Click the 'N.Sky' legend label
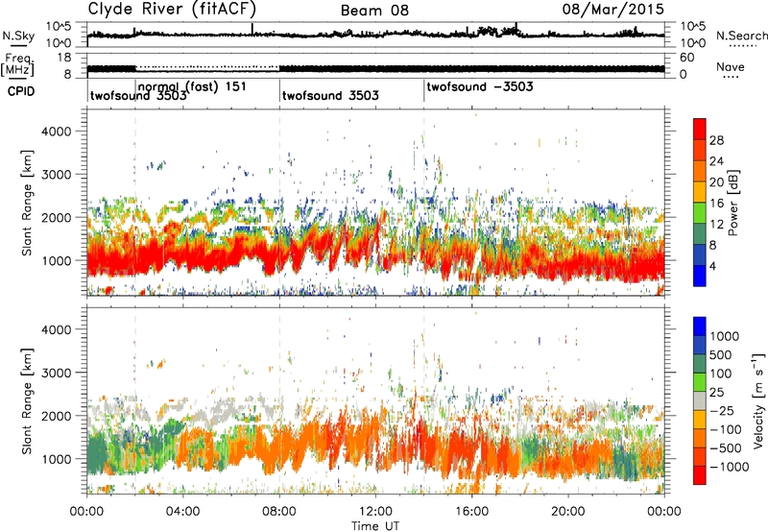This screenshot has width=768, height=532. point(18,36)
